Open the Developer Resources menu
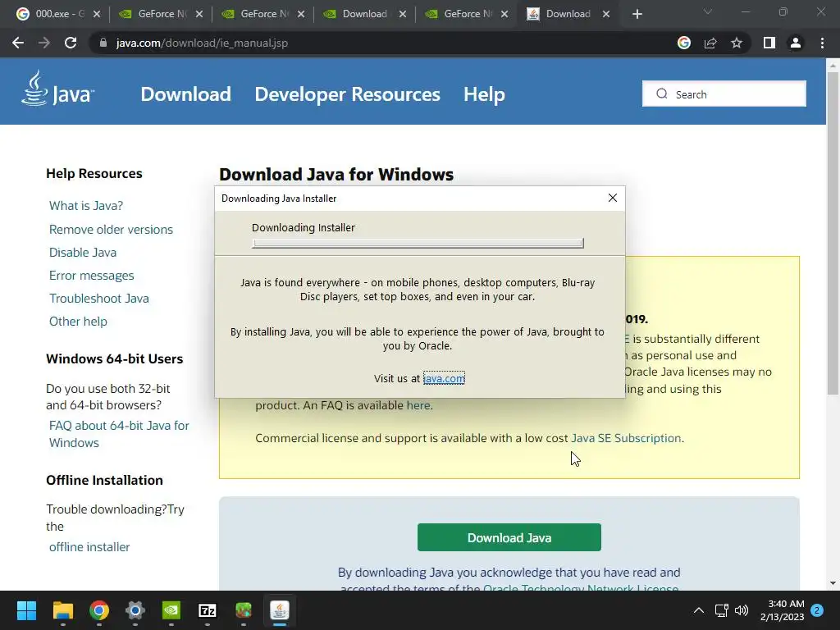This screenshot has height=630, width=840. (x=347, y=94)
